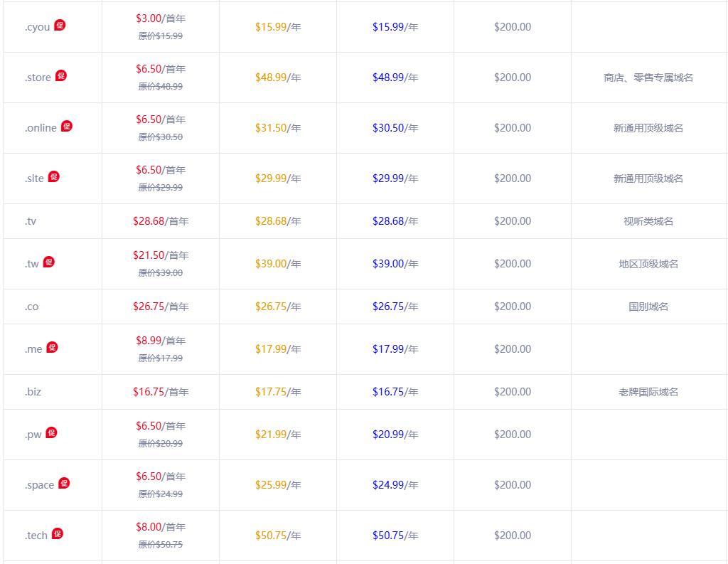Image resolution: width=728 pixels, height=564 pixels.
Task: Click the .tv domain name
Action: (31, 221)
